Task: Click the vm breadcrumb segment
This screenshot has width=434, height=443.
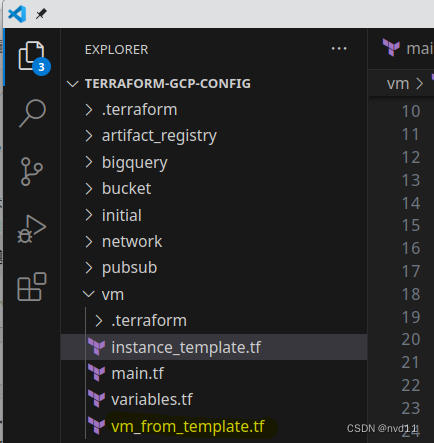Action: pos(398,84)
